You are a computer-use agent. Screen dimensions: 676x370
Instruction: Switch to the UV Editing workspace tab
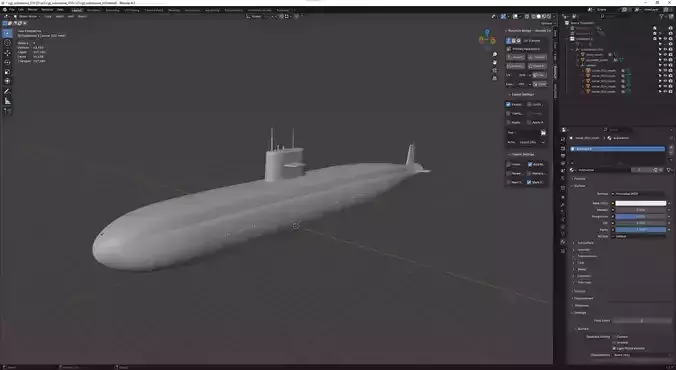click(131, 10)
